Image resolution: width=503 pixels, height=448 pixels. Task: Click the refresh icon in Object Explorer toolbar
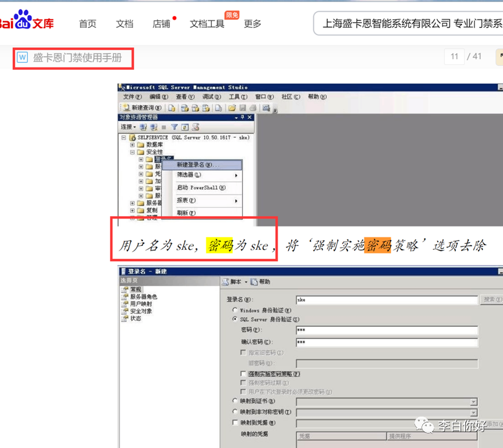(x=185, y=127)
